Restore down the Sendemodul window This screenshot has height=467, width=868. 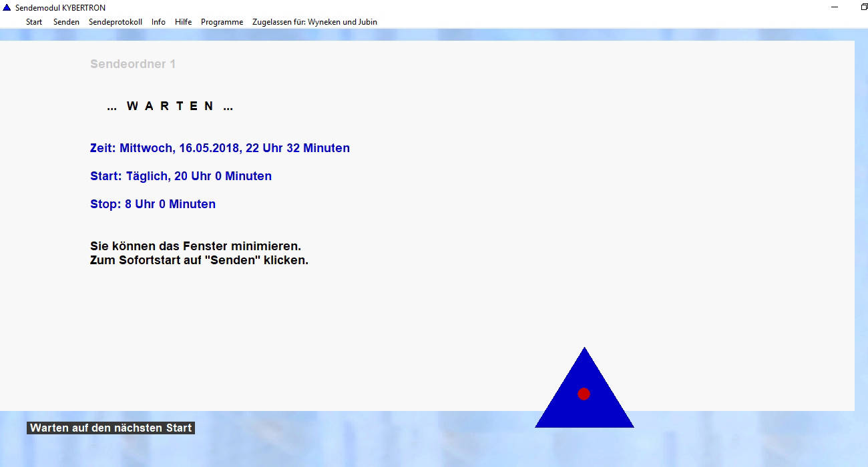pyautogui.click(x=864, y=7)
